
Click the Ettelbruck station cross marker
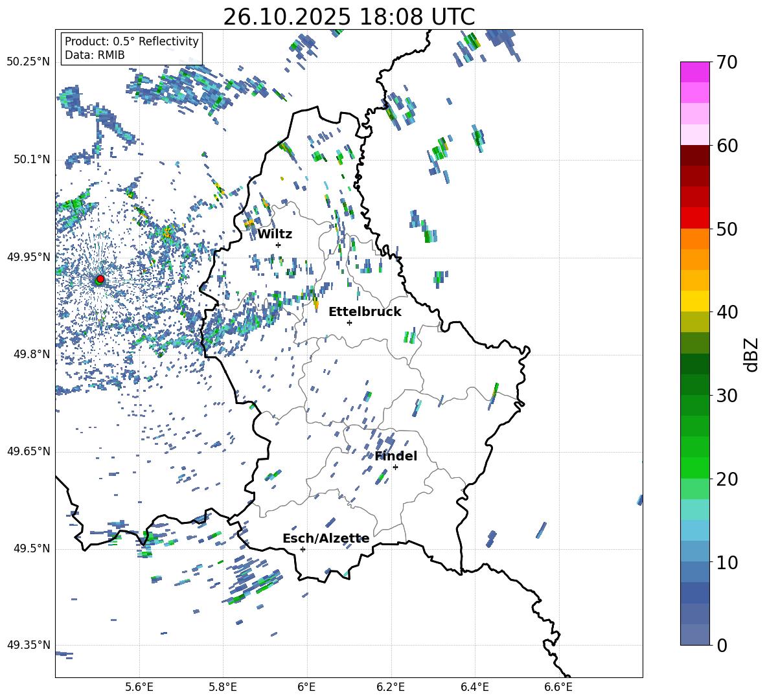click(x=349, y=322)
